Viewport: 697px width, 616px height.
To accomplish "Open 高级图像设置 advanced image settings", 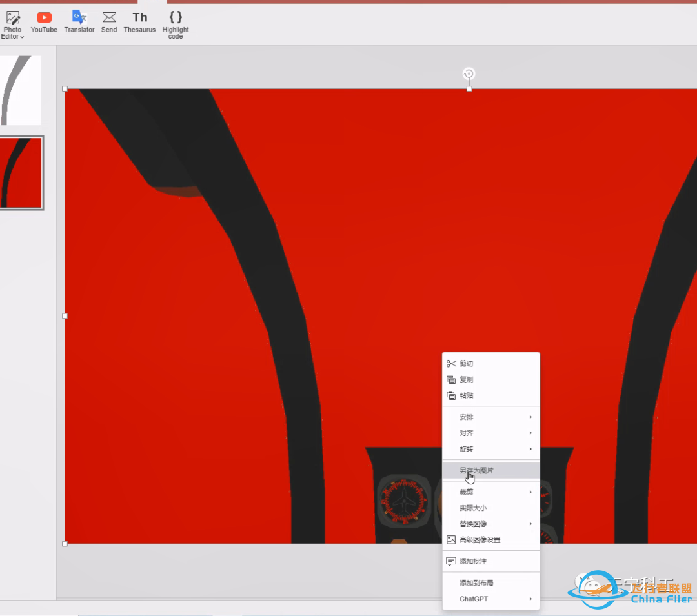I will (x=480, y=540).
